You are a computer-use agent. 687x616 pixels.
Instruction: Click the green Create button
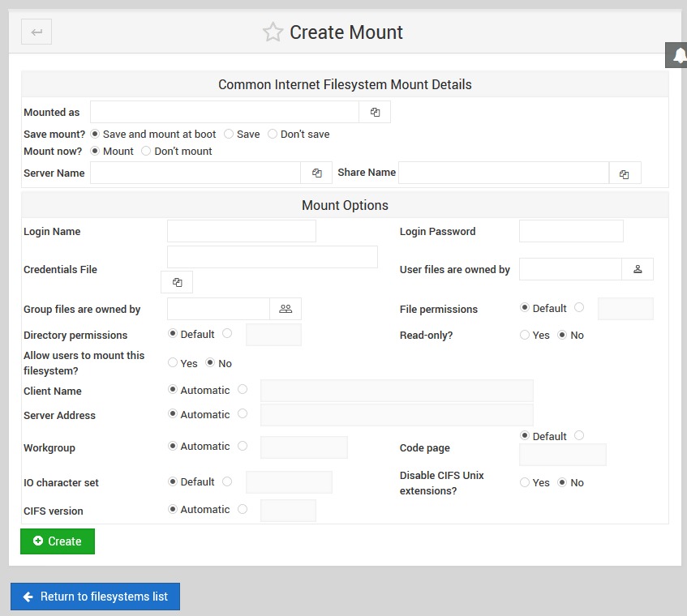58,541
